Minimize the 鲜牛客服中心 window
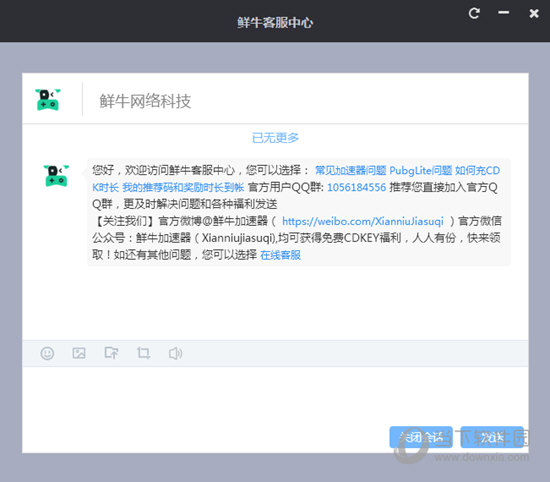 tap(504, 13)
